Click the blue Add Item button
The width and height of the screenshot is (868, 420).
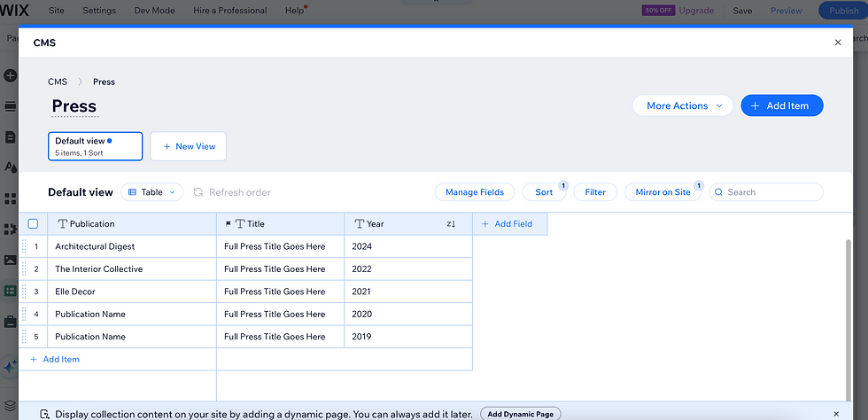tap(781, 105)
